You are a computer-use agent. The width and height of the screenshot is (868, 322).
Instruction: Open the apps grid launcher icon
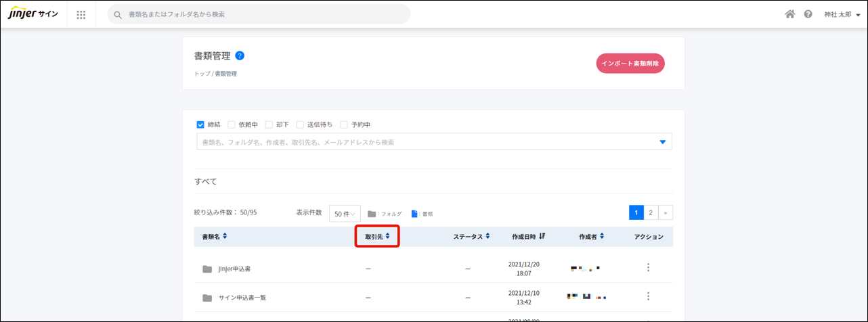[81, 14]
